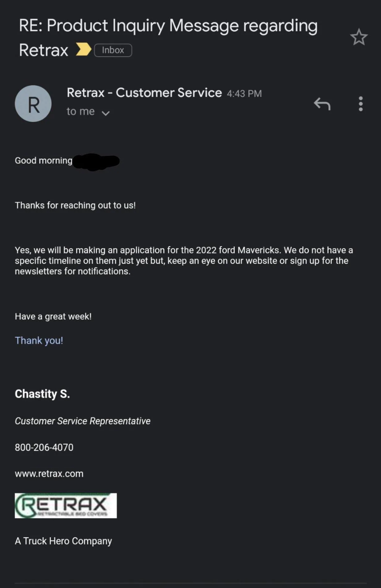Open the three-dot more options menu

tap(361, 104)
